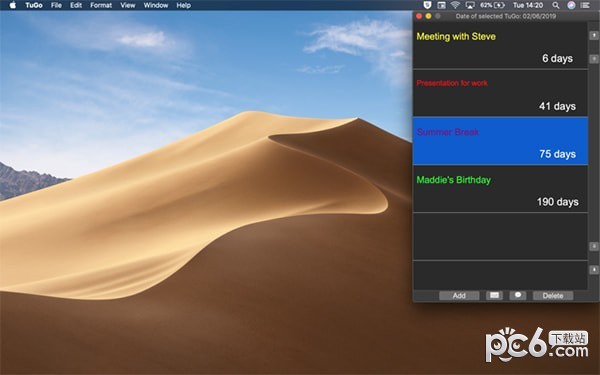Click the Wi-Fi status icon
600x375 pixels.
pyautogui.click(x=455, y=5)
